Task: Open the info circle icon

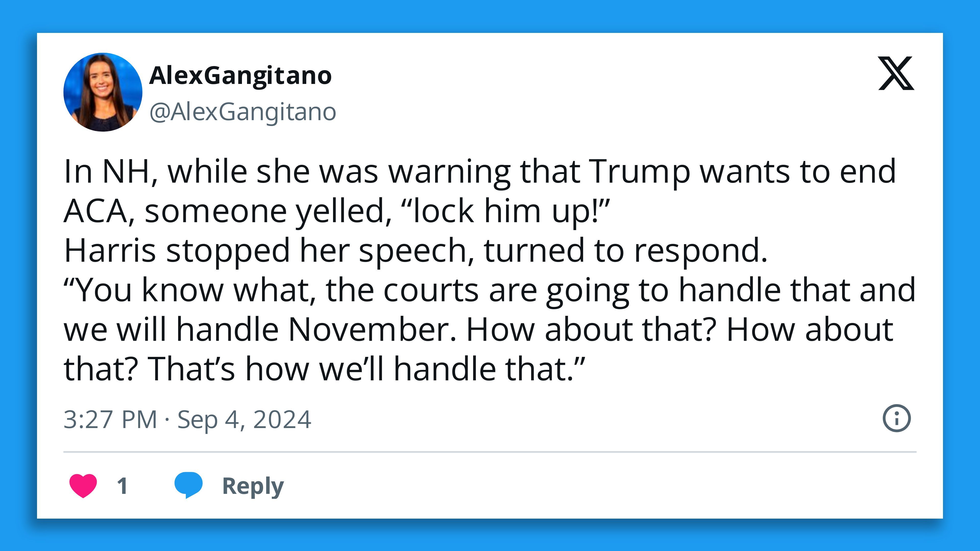Action: 896,418
